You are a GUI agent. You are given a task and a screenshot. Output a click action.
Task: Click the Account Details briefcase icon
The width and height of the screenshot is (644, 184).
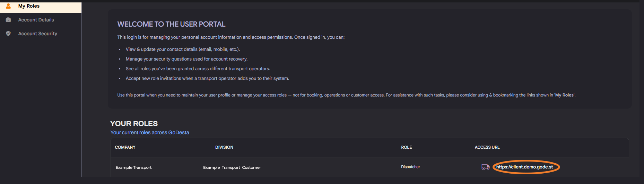point(8,20)
